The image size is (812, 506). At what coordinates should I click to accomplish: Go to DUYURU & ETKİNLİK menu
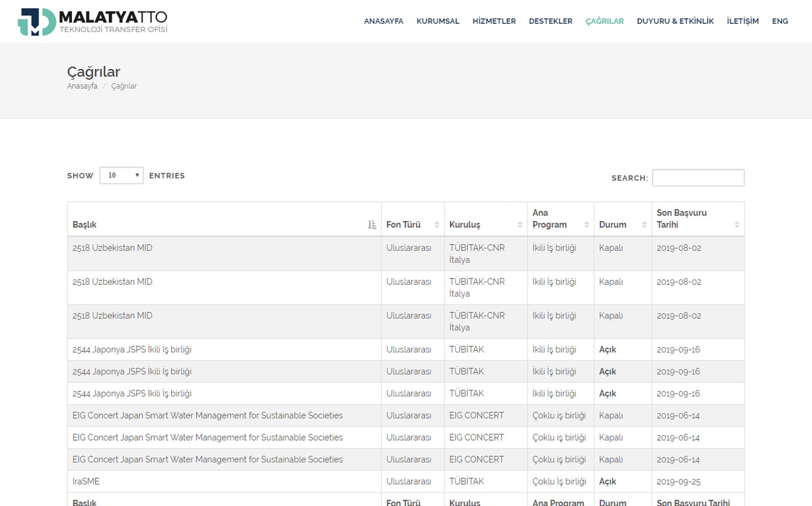[675, 21]
